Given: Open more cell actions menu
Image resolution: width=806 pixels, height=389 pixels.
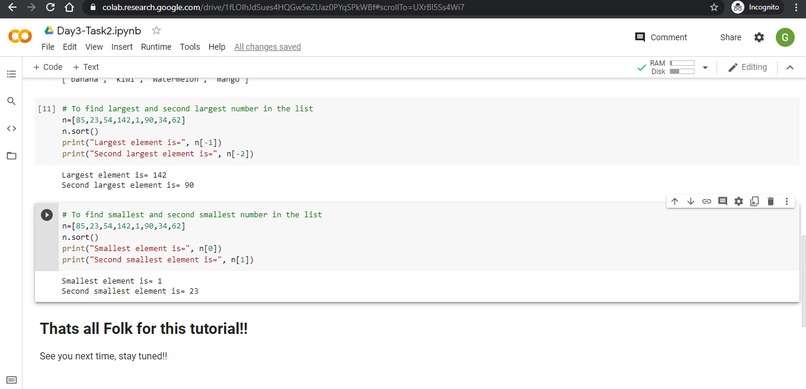Looking at the screenshot, I should (x=786, y=201).
